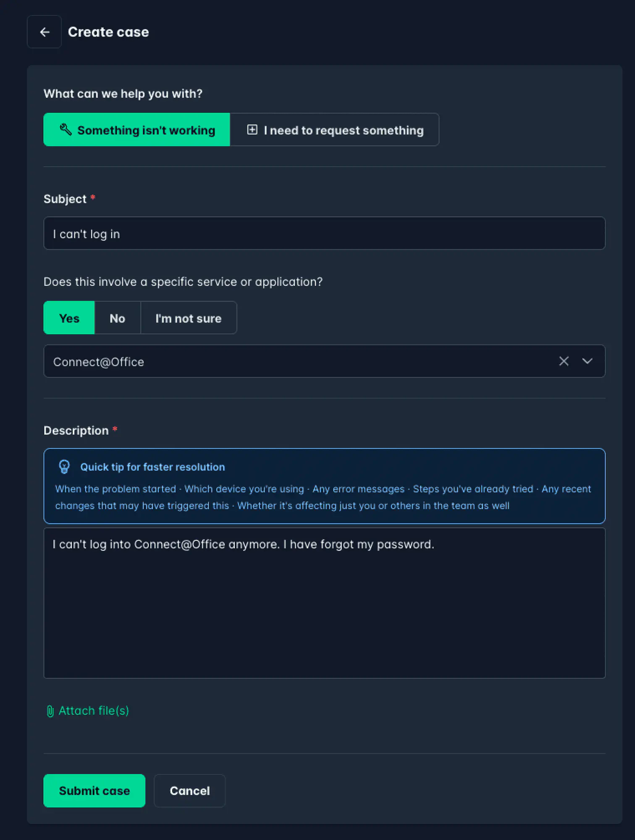The height and width of the screenshot is (840, 635).
Task: Click the Subject field containing I can't log in
Action: 323,233
